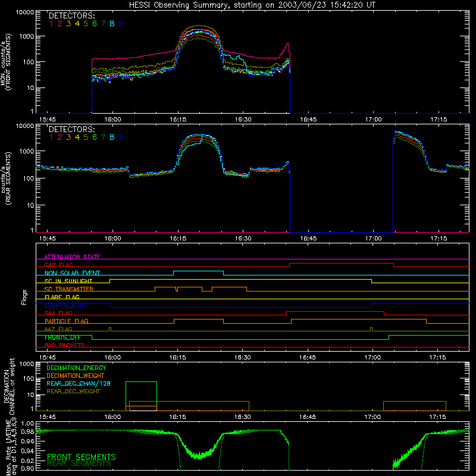Click the DETECTORS: heading in the rear segments plot

point(72,129)
